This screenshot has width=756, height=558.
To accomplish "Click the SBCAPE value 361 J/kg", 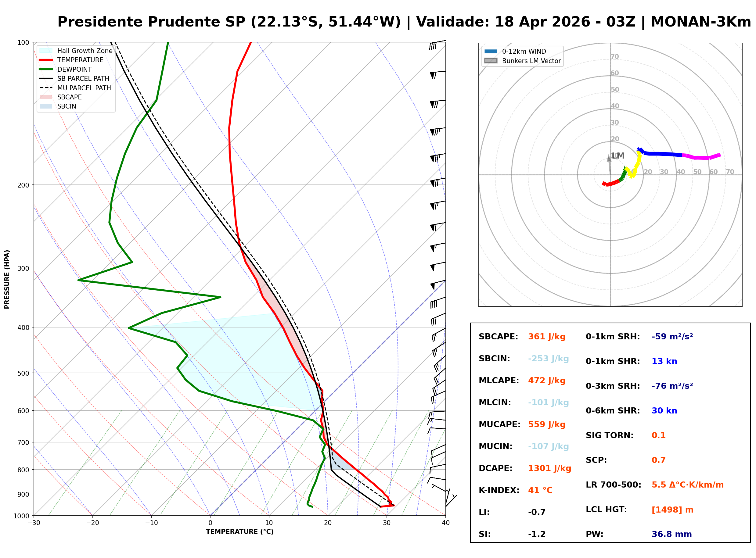I will [x=547, y=337].
